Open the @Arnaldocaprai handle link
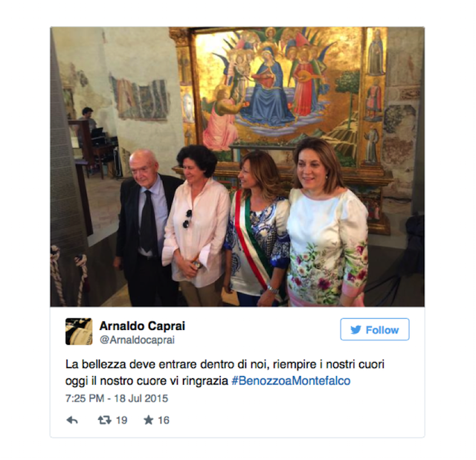Viewport: 476px width, 460px height. 137,340
